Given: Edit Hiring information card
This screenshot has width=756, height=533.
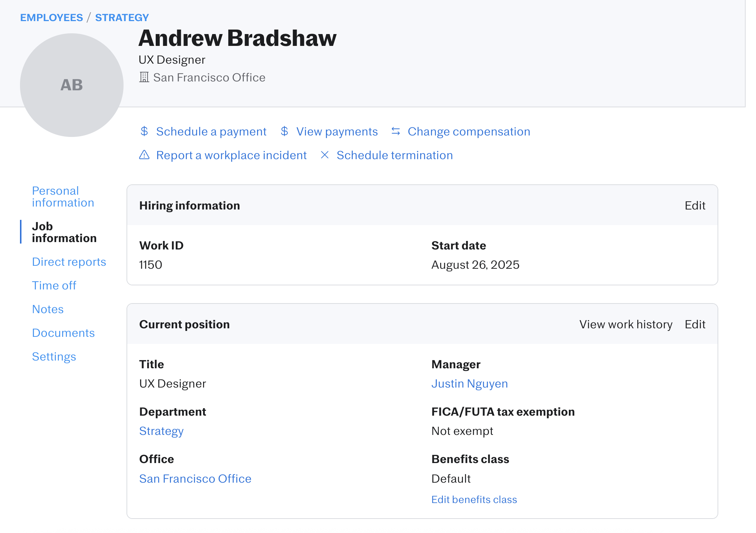Looking at the screenshot, I should pos(695,205).
